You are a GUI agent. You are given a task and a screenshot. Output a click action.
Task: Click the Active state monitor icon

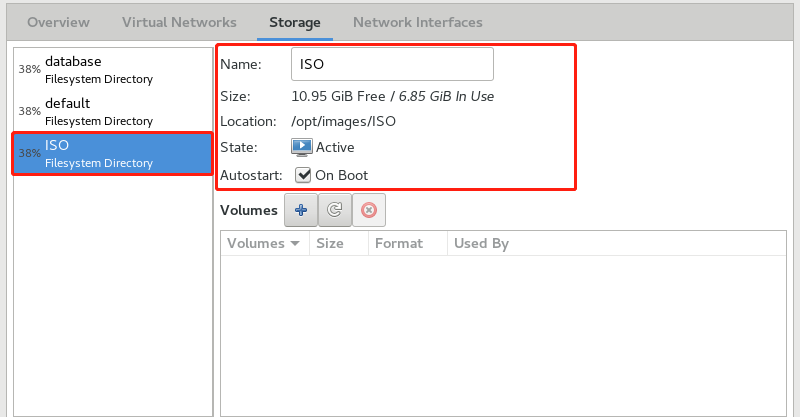[x=302, y=147]
